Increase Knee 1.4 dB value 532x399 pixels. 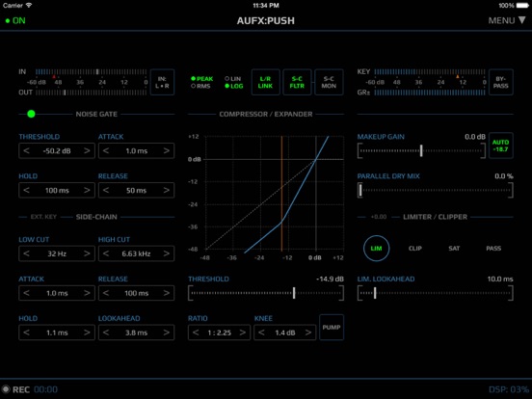pyautogui.click(x=308, y=332)
